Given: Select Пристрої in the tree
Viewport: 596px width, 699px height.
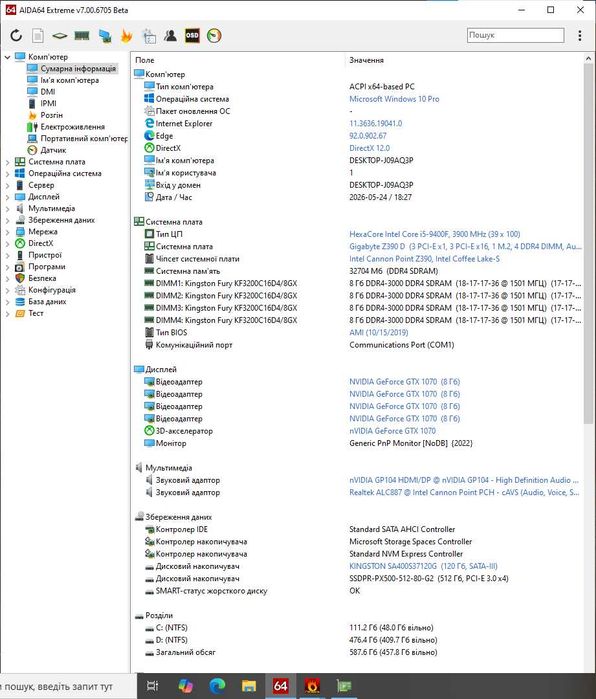Looking at the screenshot, I should (x=45, y=255).
